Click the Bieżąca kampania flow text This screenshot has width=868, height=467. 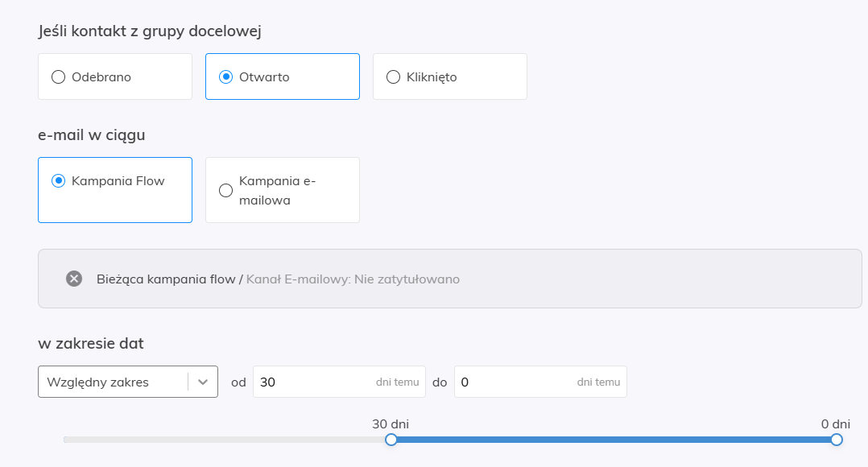166,279
